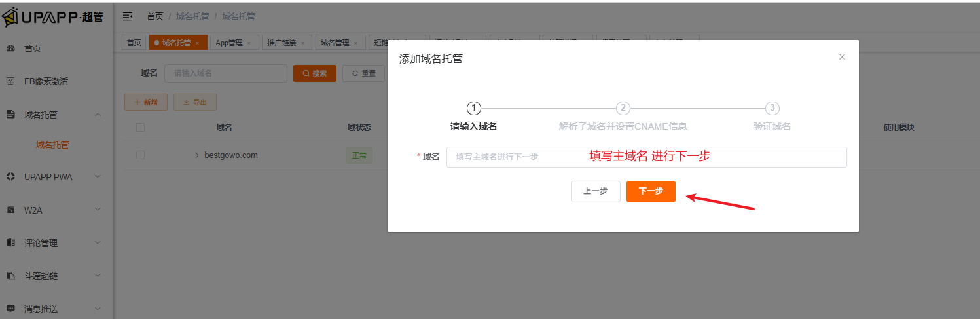The width and height of the screenshot is (980, 319).
Task: Click step 2 circle in the wizard
Action: coord(623,108)
